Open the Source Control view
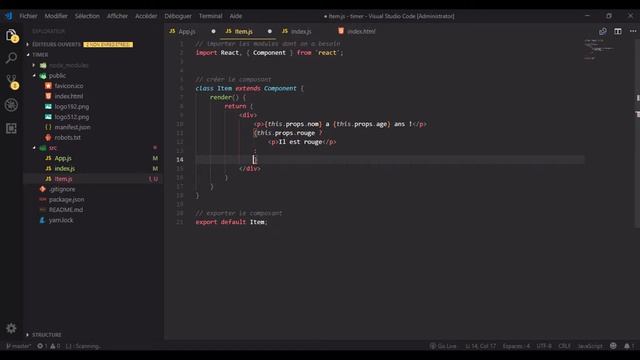The height and width of the screenshot is (360, 640). [x=11, y=81]
